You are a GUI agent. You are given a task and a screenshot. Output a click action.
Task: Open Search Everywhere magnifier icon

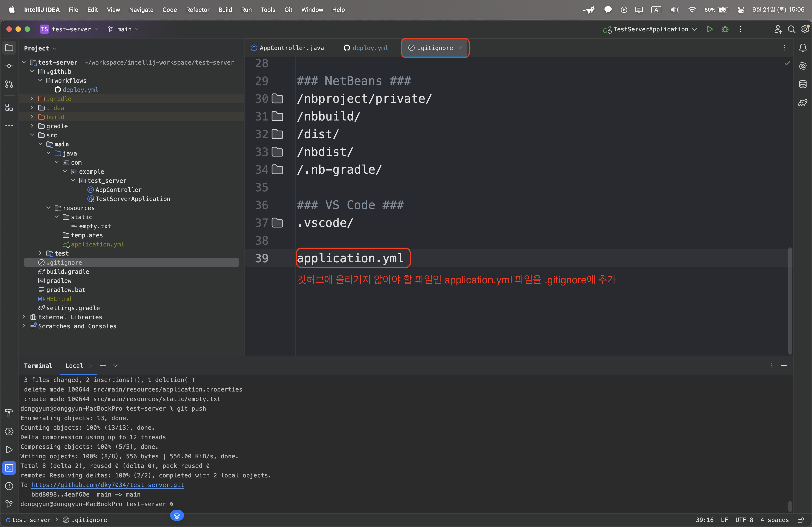pos(792,29)
